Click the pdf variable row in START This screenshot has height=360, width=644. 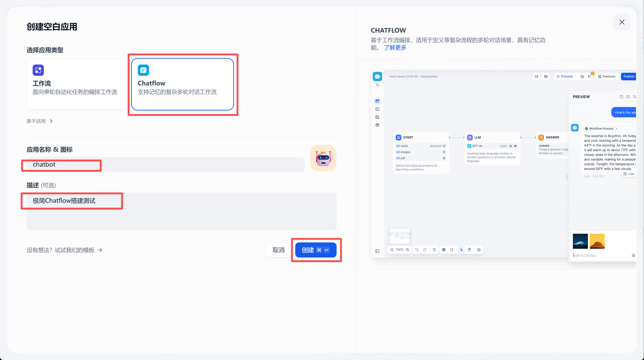coord(421,158)
